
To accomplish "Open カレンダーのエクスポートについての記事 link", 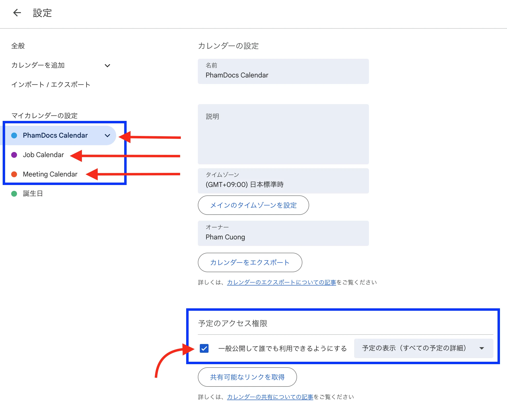I will point(281,282).
